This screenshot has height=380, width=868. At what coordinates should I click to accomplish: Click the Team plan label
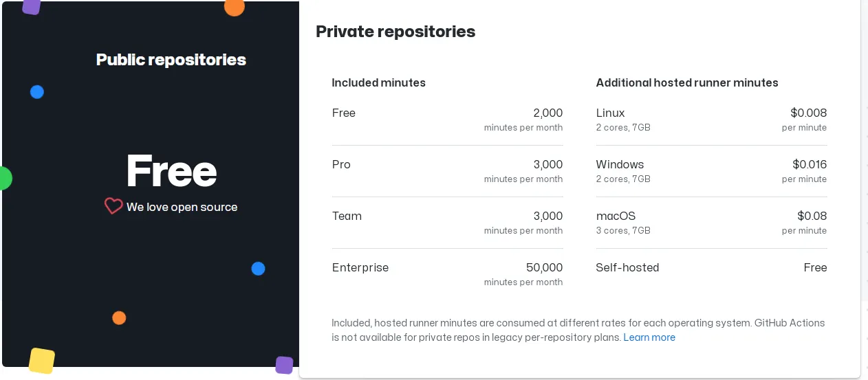pyautogui.click(x=347, y=216)
